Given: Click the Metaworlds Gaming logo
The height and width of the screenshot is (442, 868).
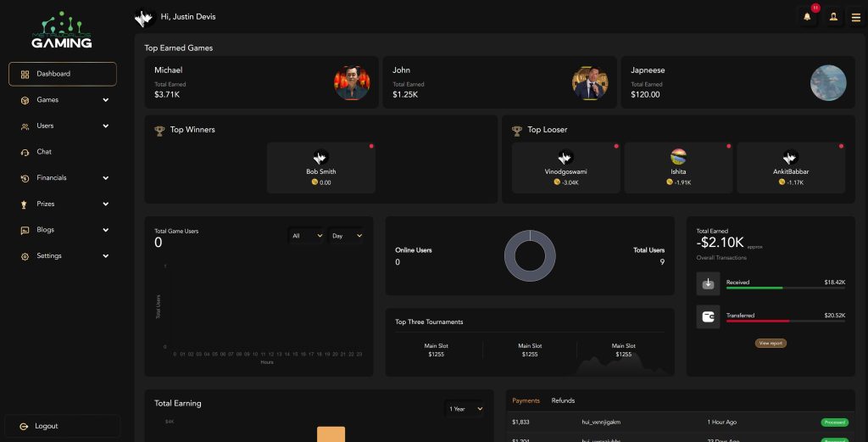Looking at the screenshot, I should pos(61,30).
